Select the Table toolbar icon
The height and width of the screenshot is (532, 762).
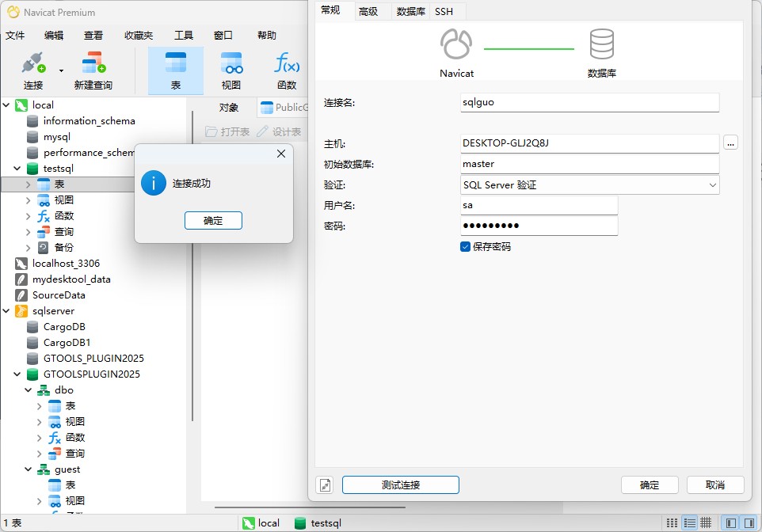175,63
